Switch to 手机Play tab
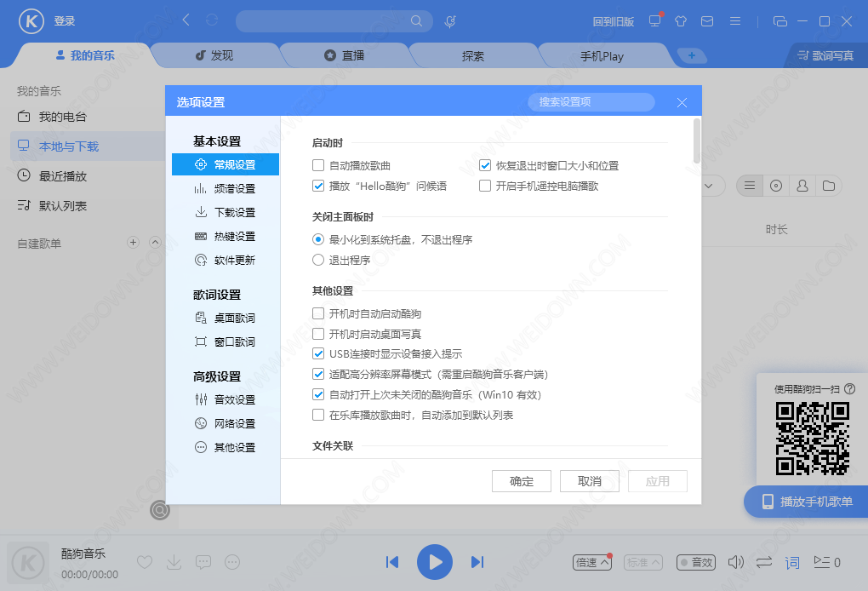Screen dimensions: 868x591 click(x=602, y=56)
